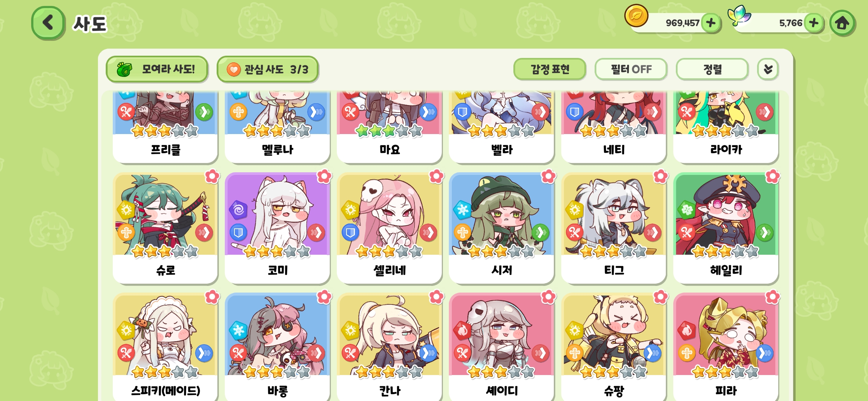The image size is (868, 401).
Task: Open the home screen via house icon
Action: (842, 23)
